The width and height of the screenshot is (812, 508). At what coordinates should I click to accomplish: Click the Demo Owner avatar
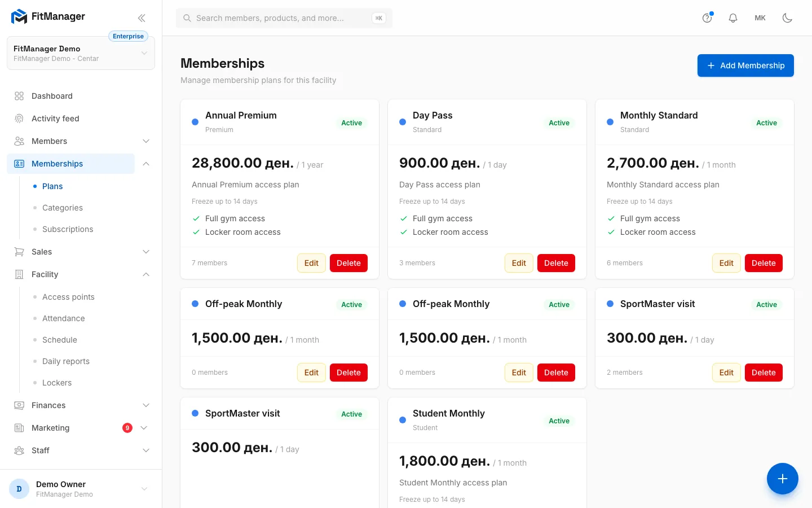19,489
